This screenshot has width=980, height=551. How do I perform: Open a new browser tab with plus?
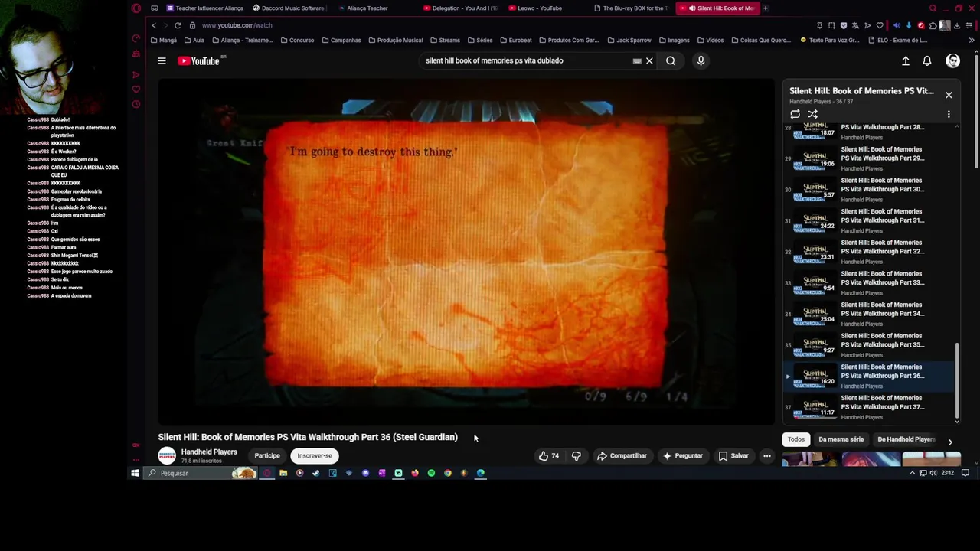(x=766, y=8)
